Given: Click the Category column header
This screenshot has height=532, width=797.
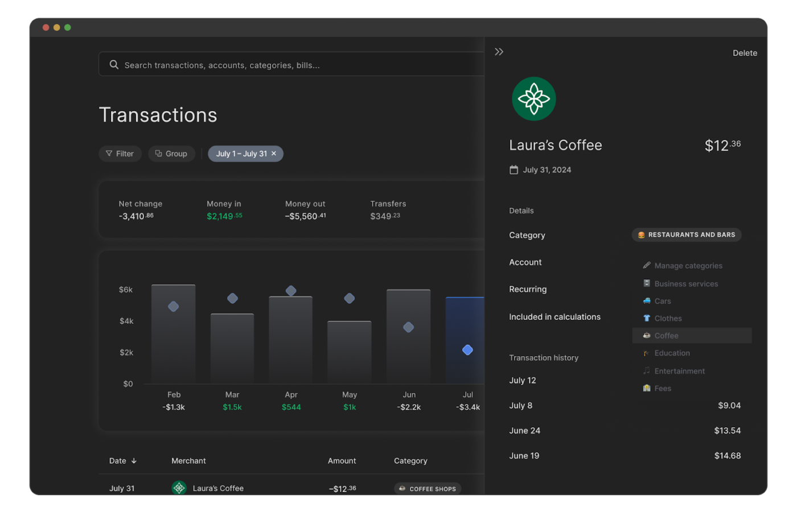Looking at the screenshot, I should (410, 461).
